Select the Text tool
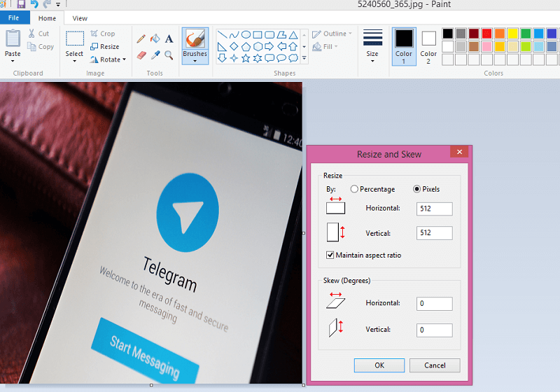This screenshot has height=392, width=560. pos(169,38)
